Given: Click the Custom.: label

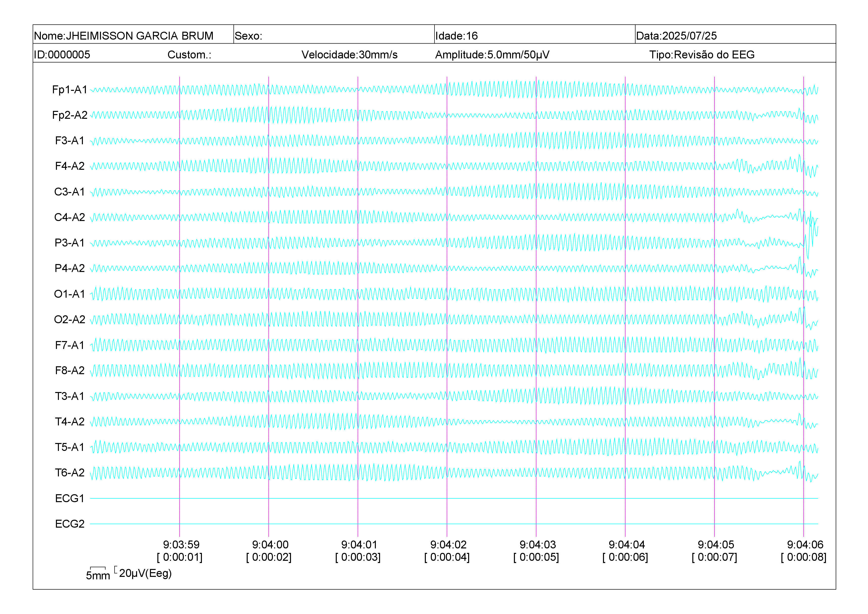Looking at the screenshot, I should [x=189, y=55].
